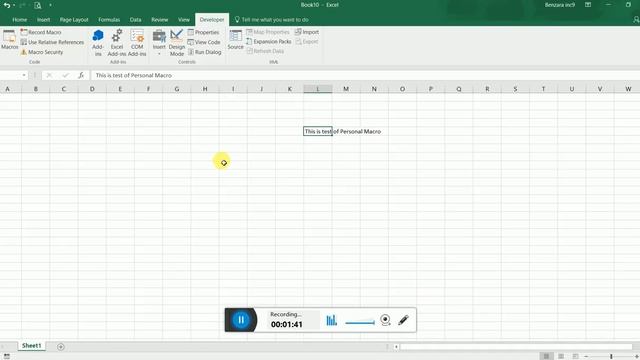Open Macro Security settings

point(42,52)
